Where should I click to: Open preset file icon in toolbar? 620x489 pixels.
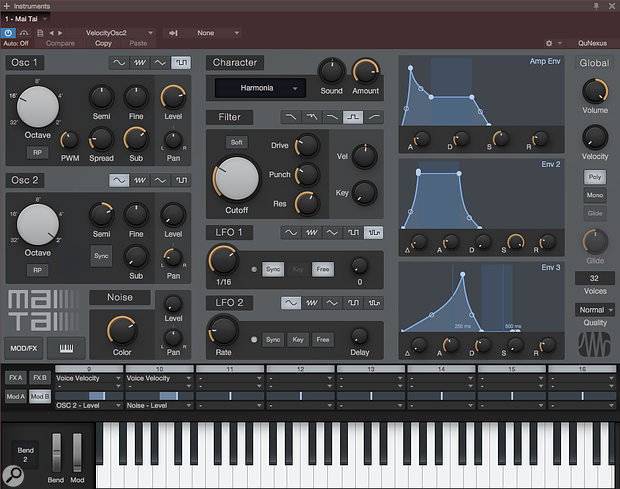click(x=40, y=33)
